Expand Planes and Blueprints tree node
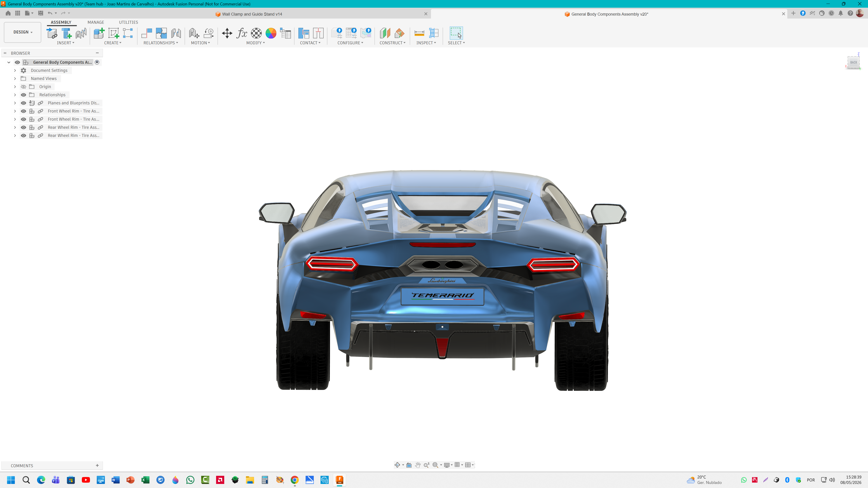This screenshot has height=488, width=868. pos(15,103)
